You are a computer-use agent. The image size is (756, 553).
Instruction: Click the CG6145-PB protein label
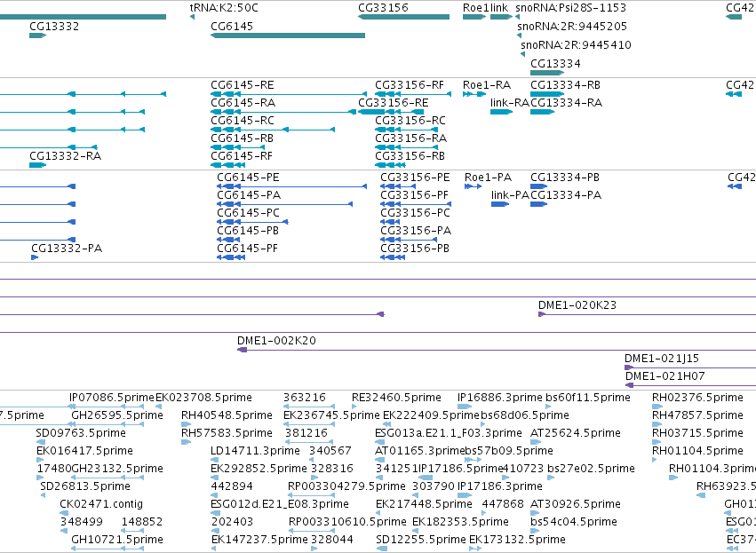pos(248,231)
